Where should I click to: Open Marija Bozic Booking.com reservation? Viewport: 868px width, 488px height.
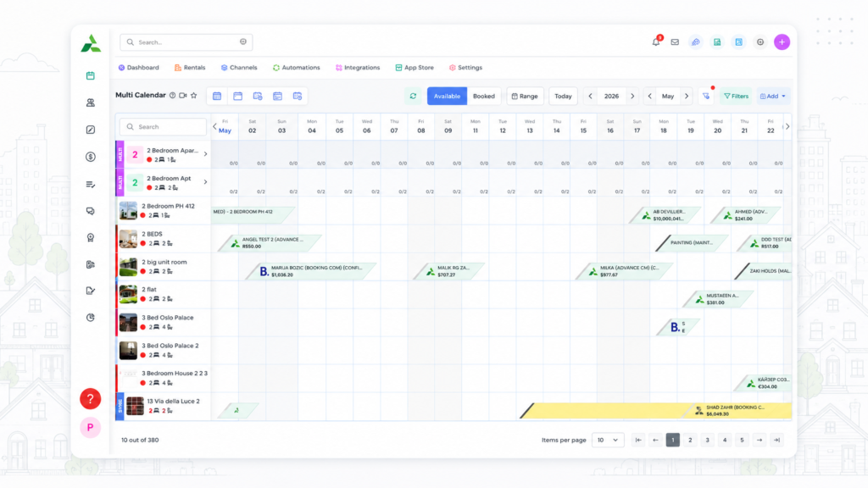[x=312, y=271]
